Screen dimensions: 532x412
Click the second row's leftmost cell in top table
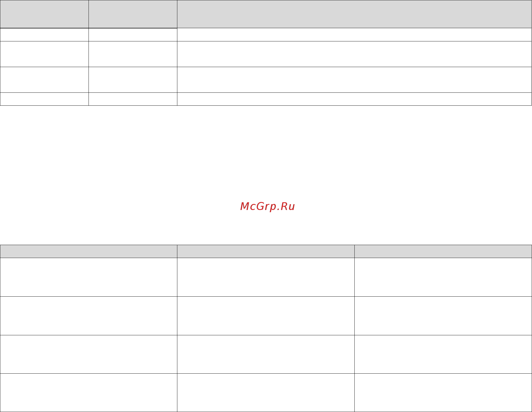click(x=44, y=54)
